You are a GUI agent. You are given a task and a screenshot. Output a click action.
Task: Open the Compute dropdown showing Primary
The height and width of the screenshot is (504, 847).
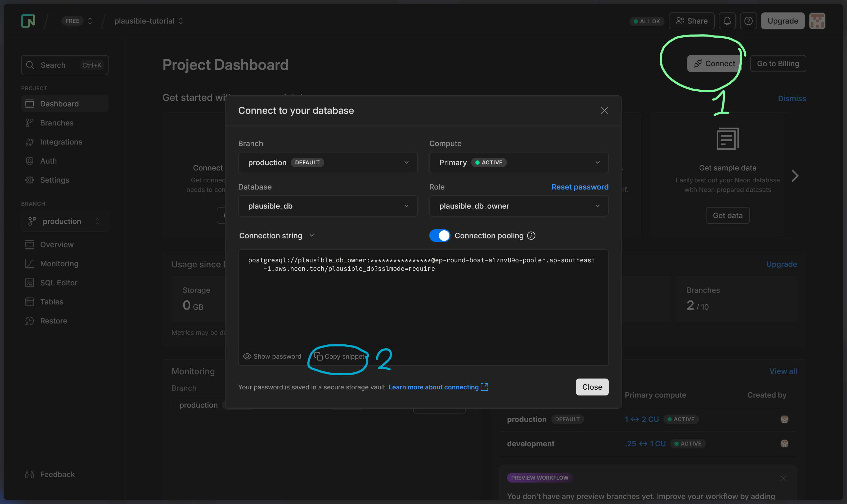tap(519, 162)
